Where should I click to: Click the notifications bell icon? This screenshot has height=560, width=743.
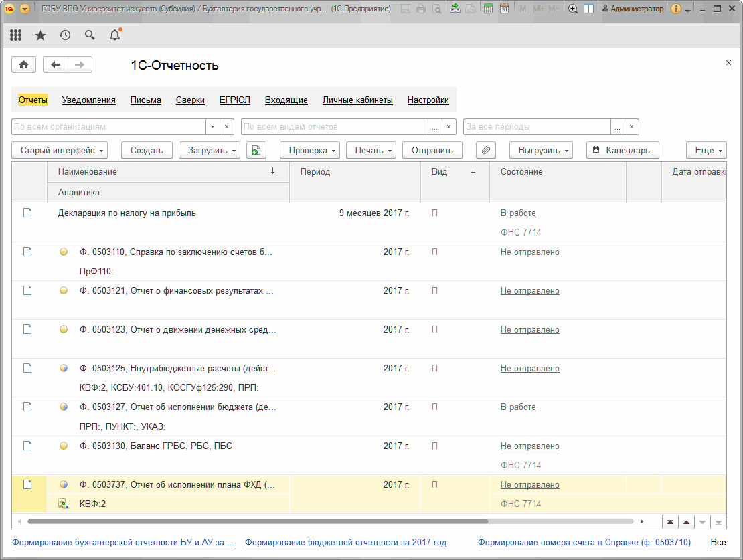115,35
